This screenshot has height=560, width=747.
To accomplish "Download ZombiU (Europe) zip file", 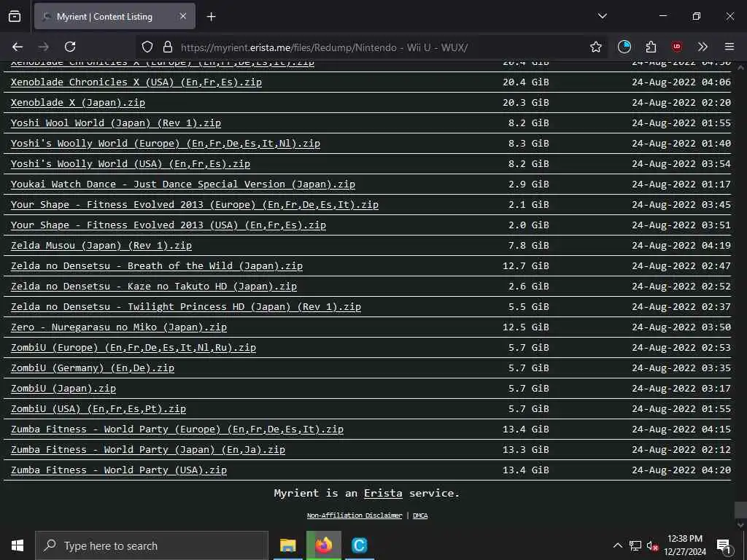I will tap(133, 348).
